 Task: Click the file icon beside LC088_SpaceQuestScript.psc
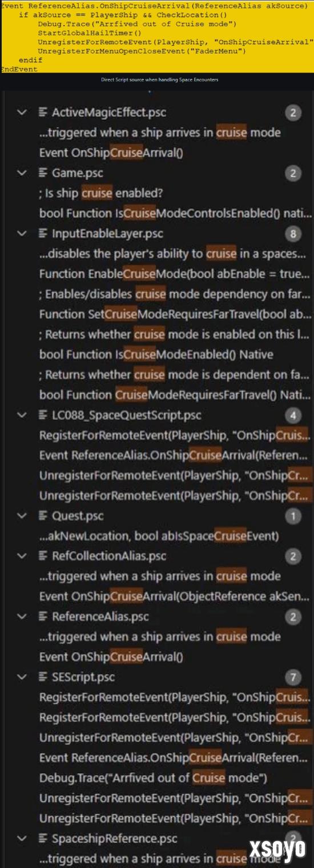coord(43,415)
